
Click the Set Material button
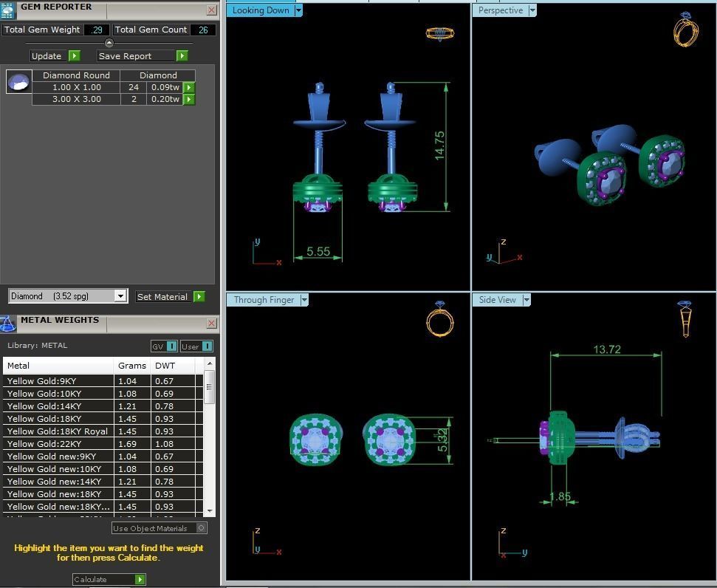[x=165, y=296]
